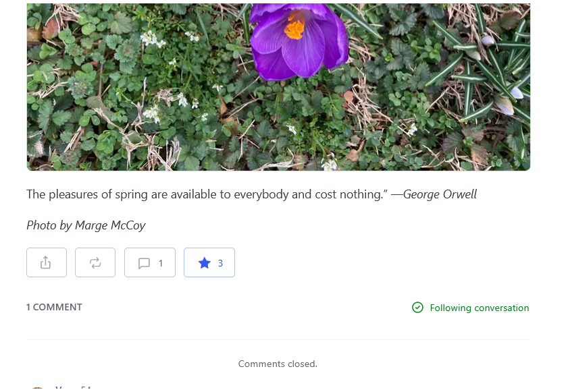Click the George Orwell attribution
This screenshot has width=566, height=392.
[440, 194]
